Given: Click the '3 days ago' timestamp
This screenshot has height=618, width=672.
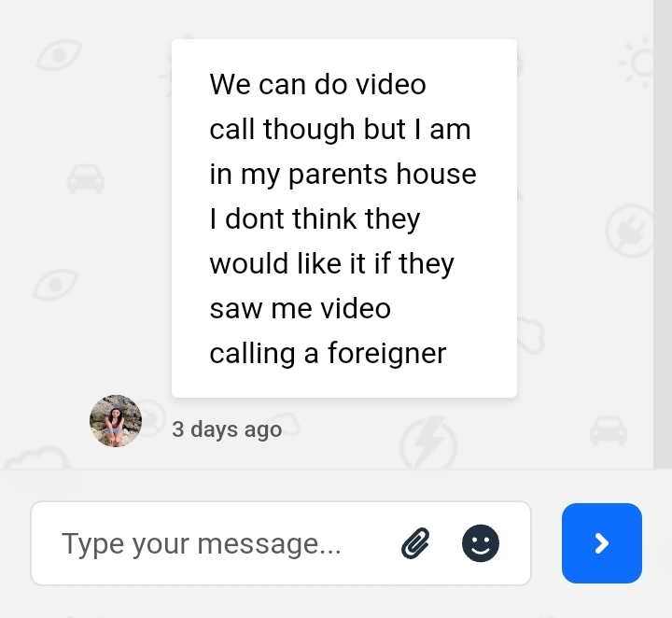Looking at the screenshot, I should coord(227,429).
